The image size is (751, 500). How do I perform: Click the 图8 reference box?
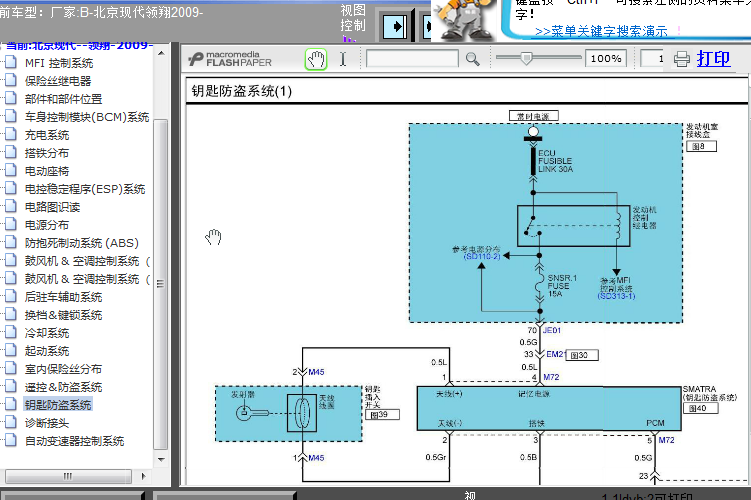(701, 147)
